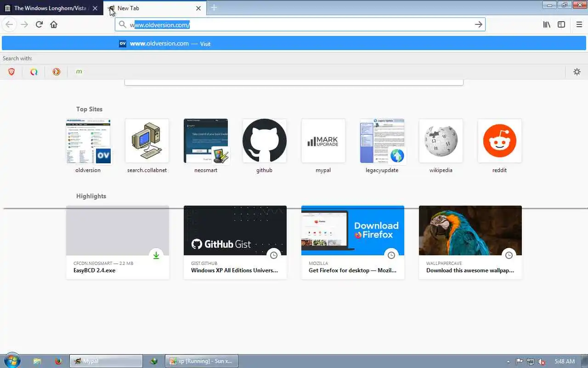Open the clock showing 5:48 AM
588x368 pixels.
[x=565, y=362]
